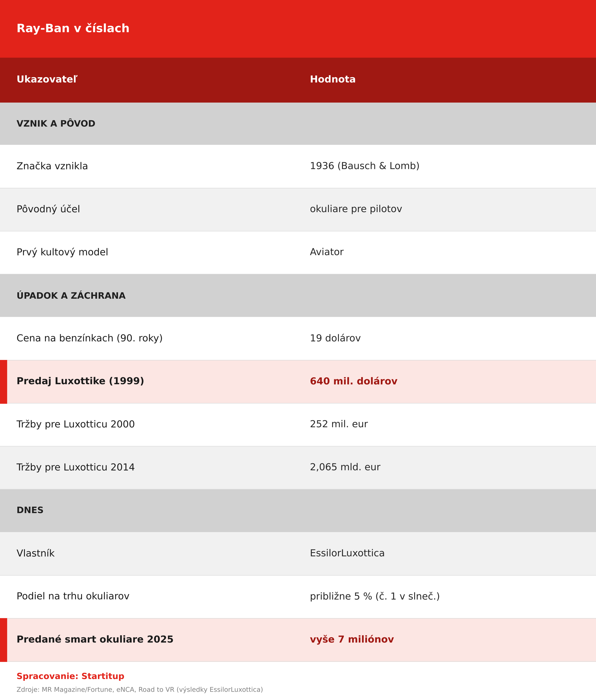This screenshot has width=596, height=700.
Task: Click the highlighted "Predaj Luxottike (1999)" row
Action: (298, 381)
